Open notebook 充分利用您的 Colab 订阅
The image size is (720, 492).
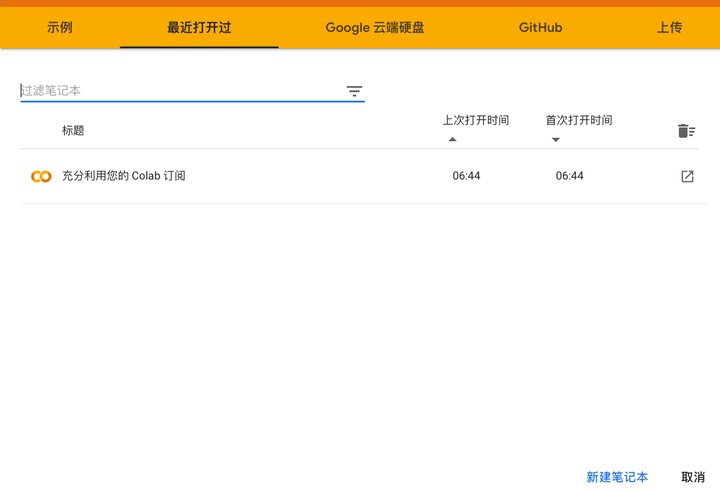(124, 176)
